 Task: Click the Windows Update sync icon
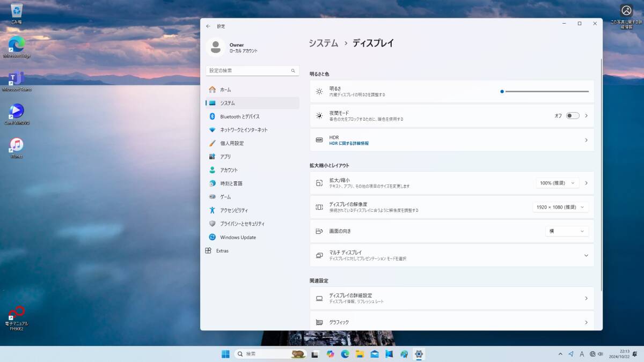coord(212,237)
